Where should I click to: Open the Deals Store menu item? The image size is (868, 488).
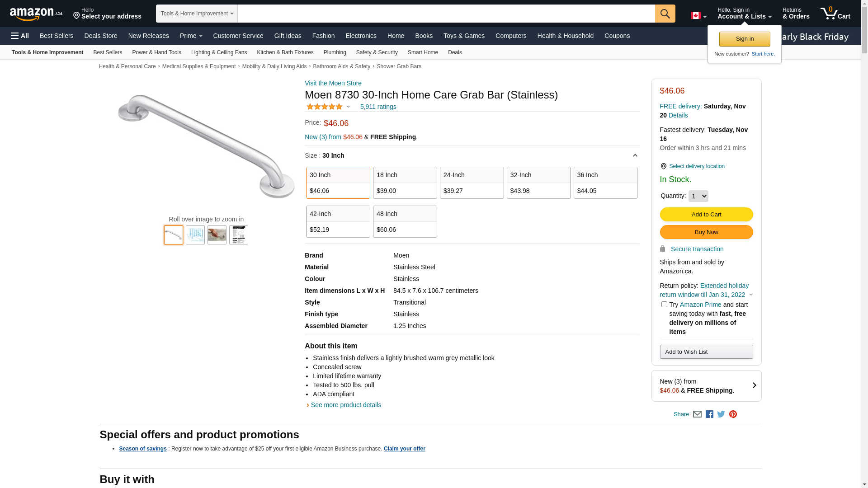point(101,36)
